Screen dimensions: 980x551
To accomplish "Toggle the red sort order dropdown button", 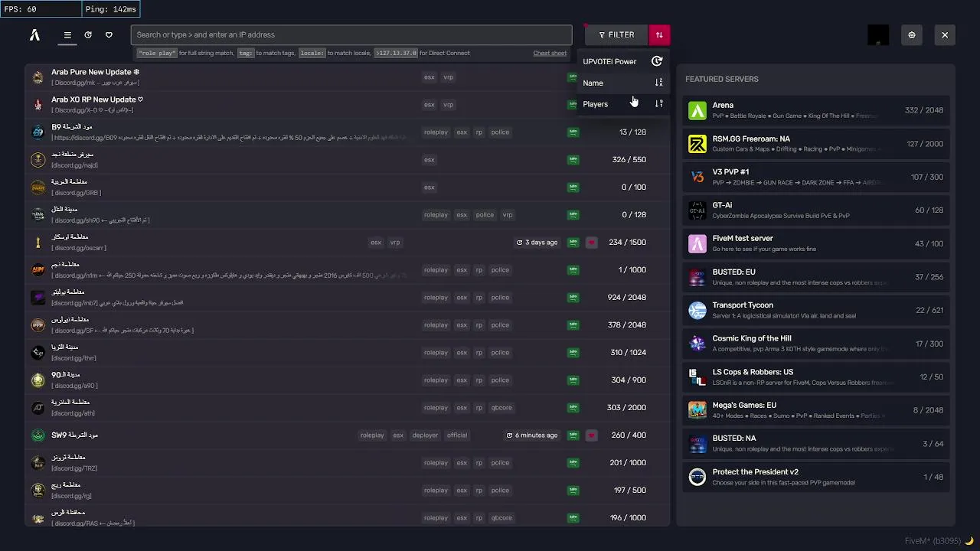I will point(659,34).
